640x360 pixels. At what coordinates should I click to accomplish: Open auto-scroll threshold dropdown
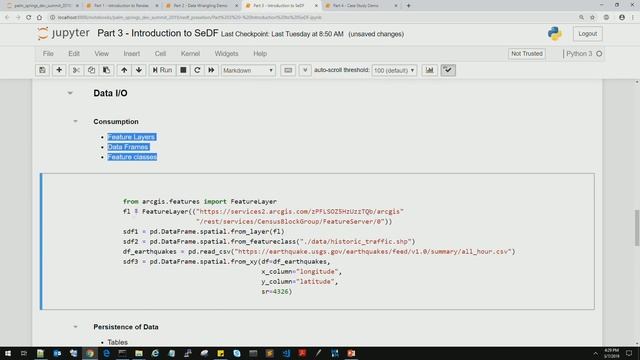tap(394, 70)
